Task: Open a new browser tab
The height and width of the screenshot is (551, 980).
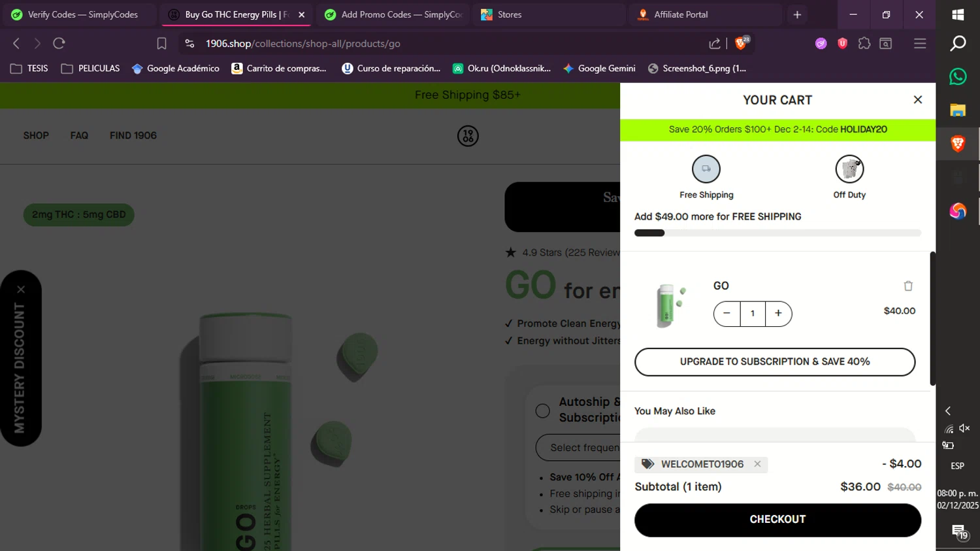Action: point(797,14)
